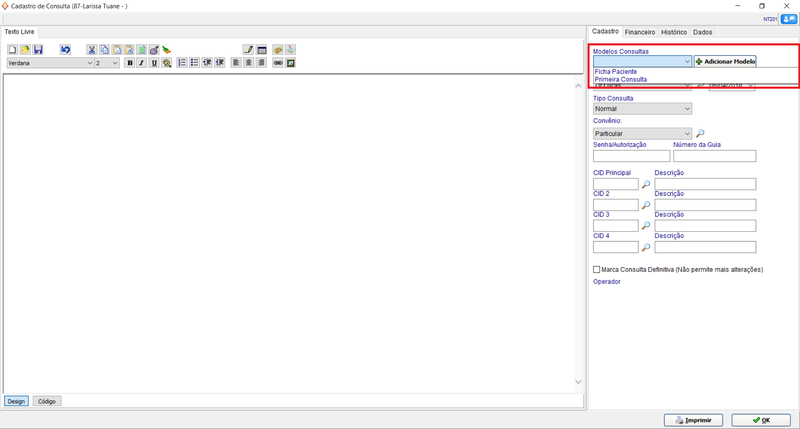This screenshot has width=800, height=429.
Task: Insert hyperlink using chain link icon
Action: coord(277,62)
